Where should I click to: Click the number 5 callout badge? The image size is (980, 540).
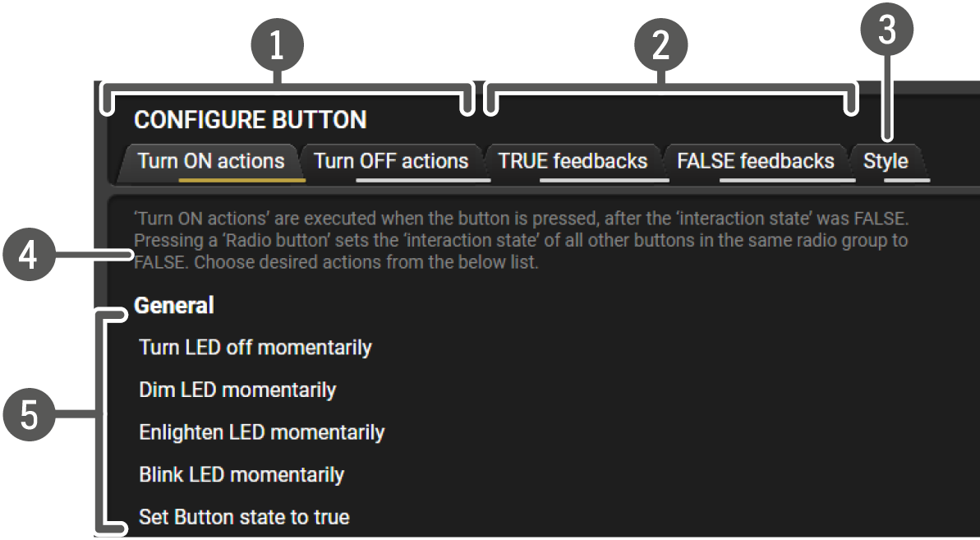29,414
